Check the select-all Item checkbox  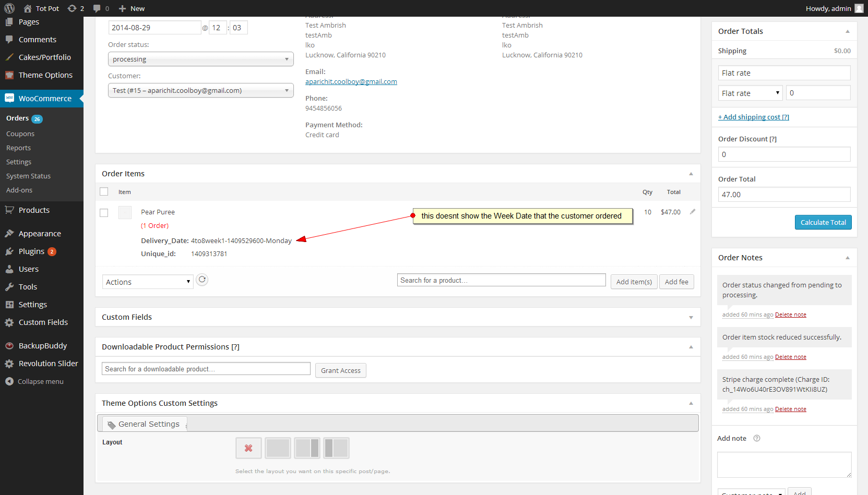click(104, 192)
